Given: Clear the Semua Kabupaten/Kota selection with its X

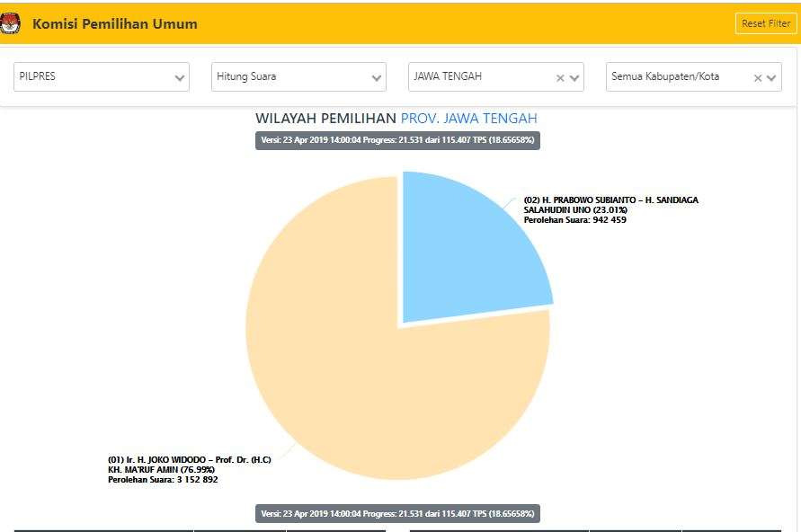Looking at the screenshot, I should tap(758, 78).
